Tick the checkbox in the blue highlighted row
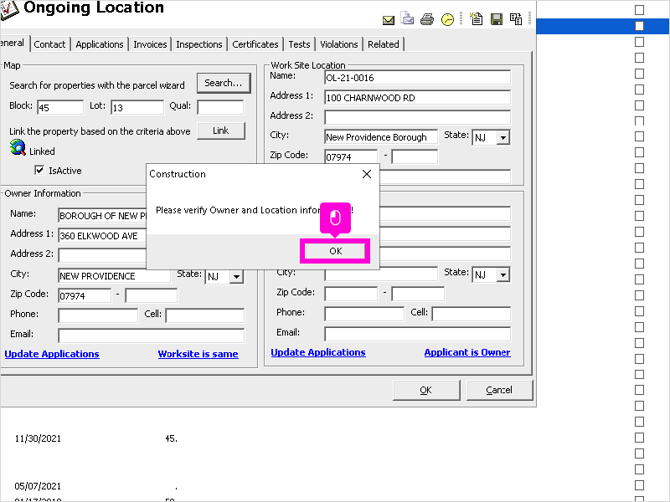The width and height of the screenshot is (670, 502). pyautogui.click(x=639, y=26)
